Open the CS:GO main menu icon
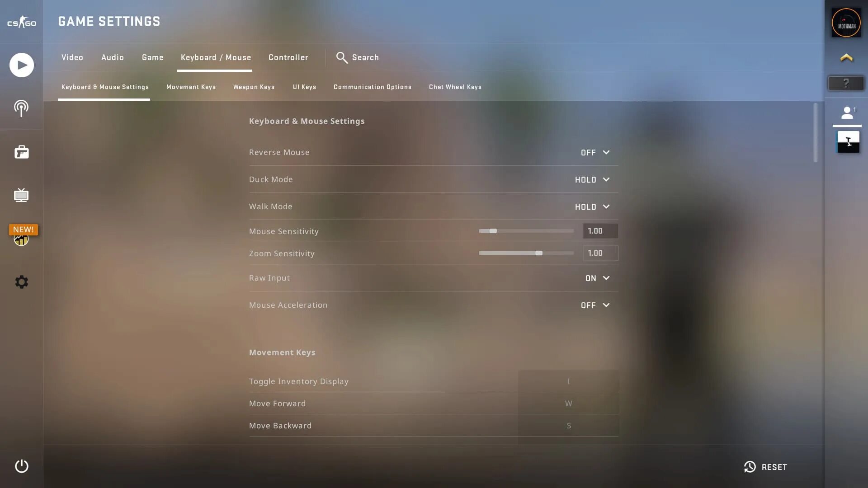Viewport: 868px width, 488px height. (x=21, y=21)
